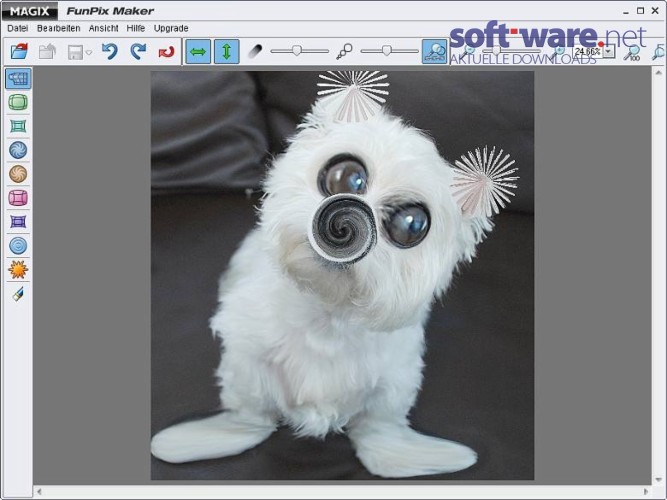Screen dimensions: 667x500
Task: Open the zoom percentage dropdown
Action: [x=609, y=51]
